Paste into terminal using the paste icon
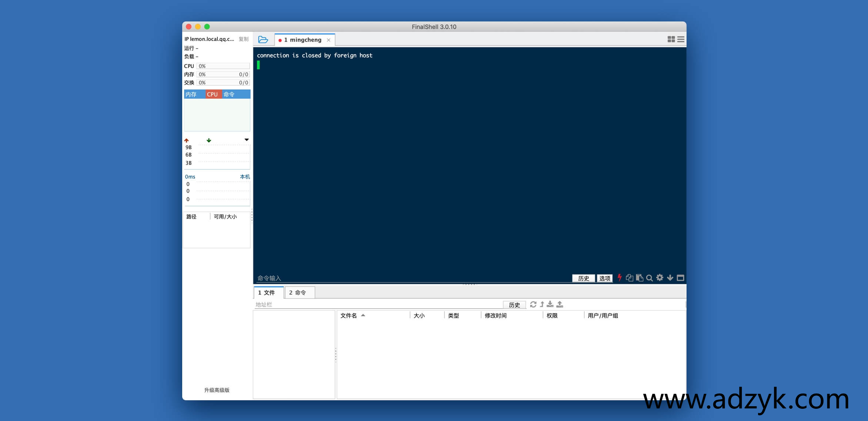Screen dimensions: 868x421 [x=640, y=278]
